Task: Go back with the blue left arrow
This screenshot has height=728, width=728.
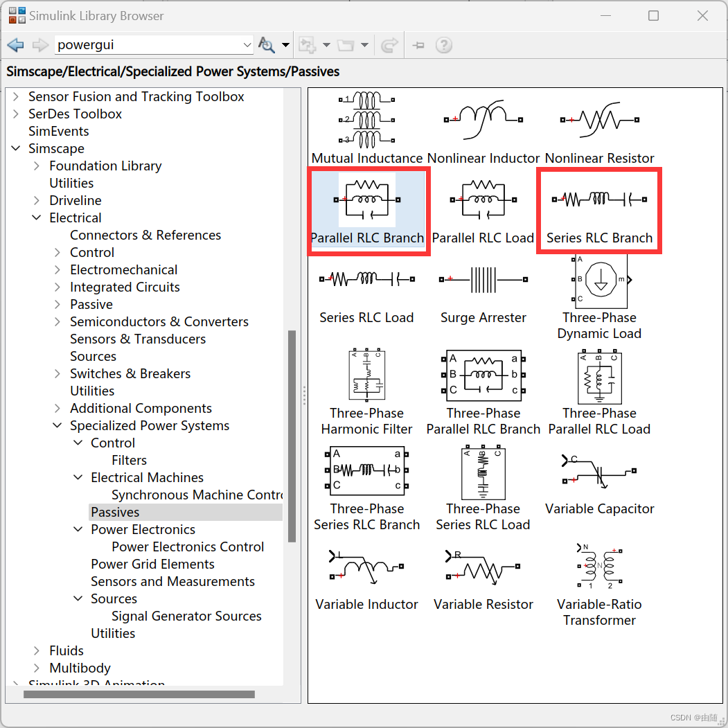Action: coord(16,45)
